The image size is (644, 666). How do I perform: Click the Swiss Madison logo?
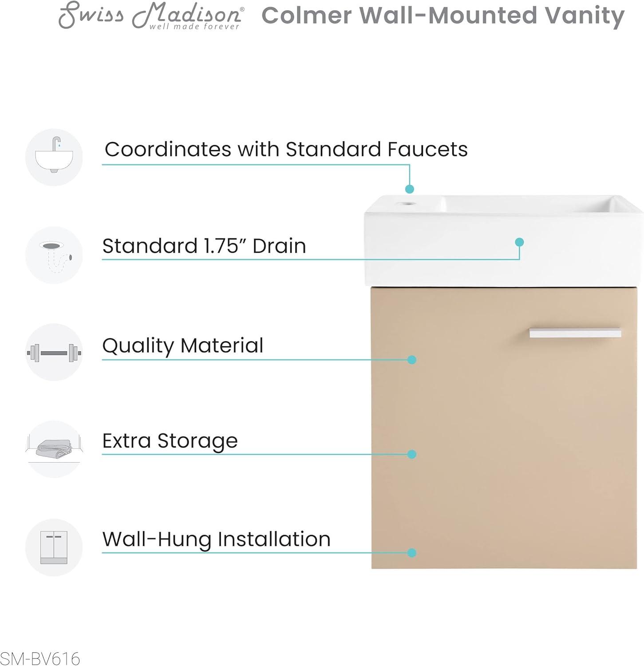point(151,15)
